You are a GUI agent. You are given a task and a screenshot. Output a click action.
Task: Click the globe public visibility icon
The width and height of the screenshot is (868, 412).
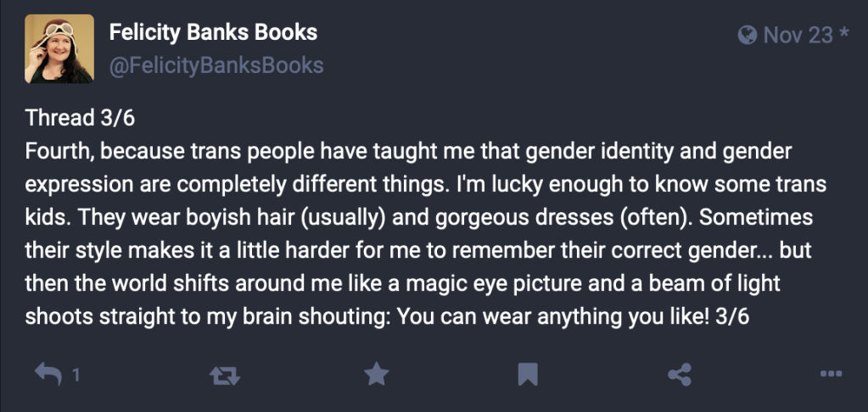(748, 35)
